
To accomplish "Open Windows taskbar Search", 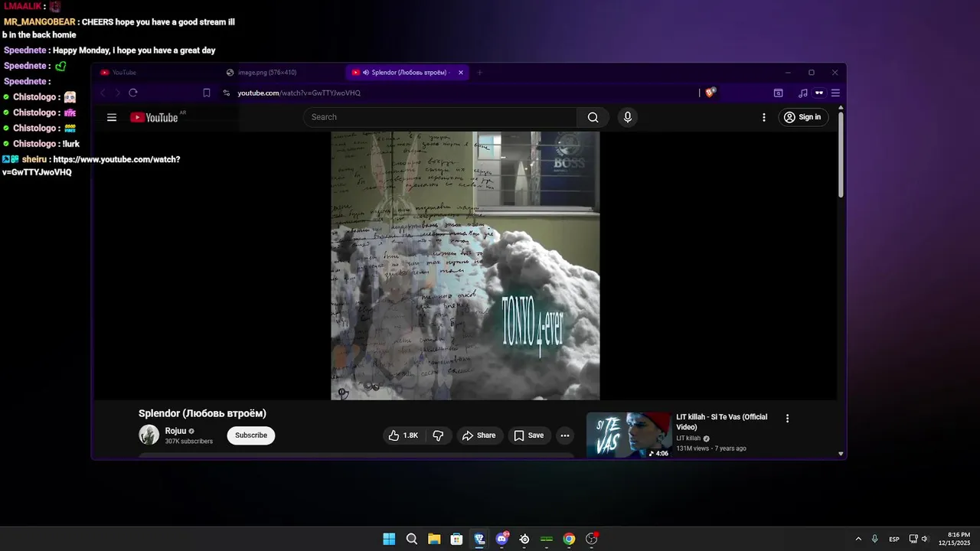I will pos(412,539).
